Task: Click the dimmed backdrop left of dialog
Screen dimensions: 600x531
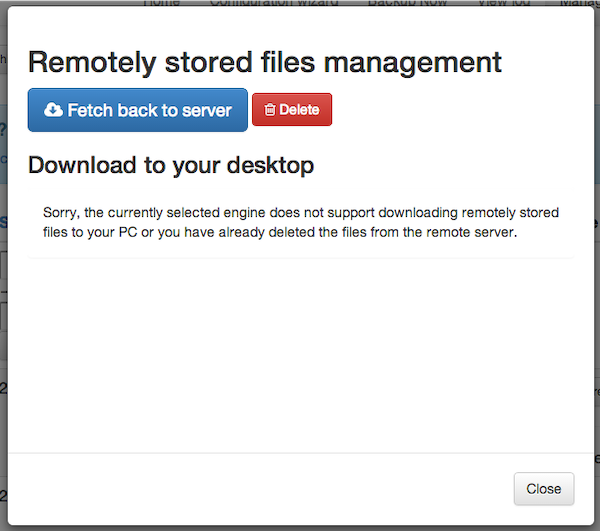Action: point(3,344)
